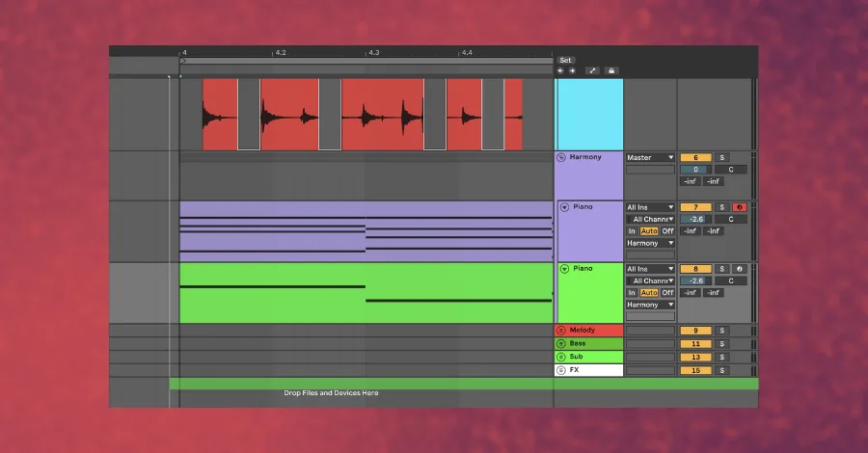Open All Ins dropdown on track 8
The height and width of the screenshot is (453, 868).
tap(650, 269)
